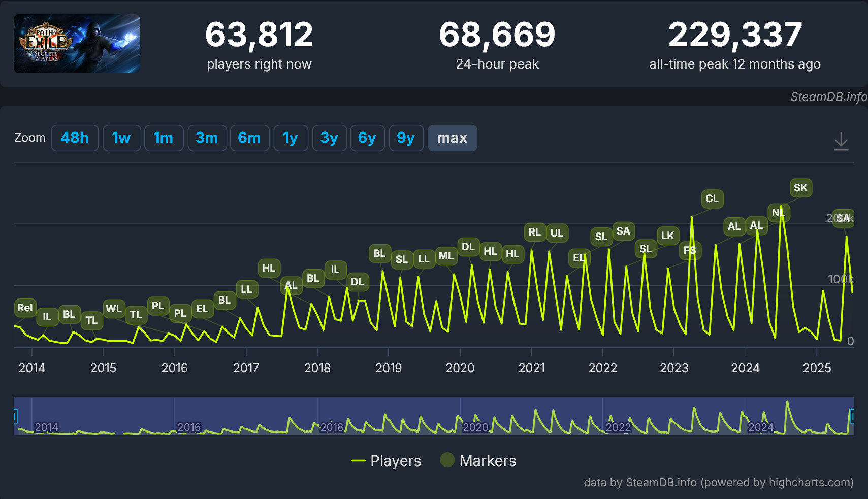Click the ML-adjacent LL marker near 2019
The height and width of the screenshot is (499, 868).
click(x=424, y=259)
